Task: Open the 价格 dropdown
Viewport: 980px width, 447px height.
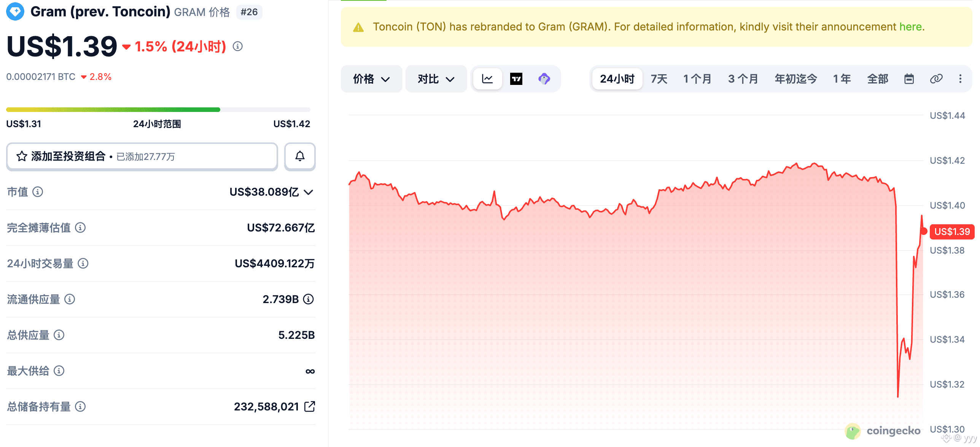Action: (371, 79)
